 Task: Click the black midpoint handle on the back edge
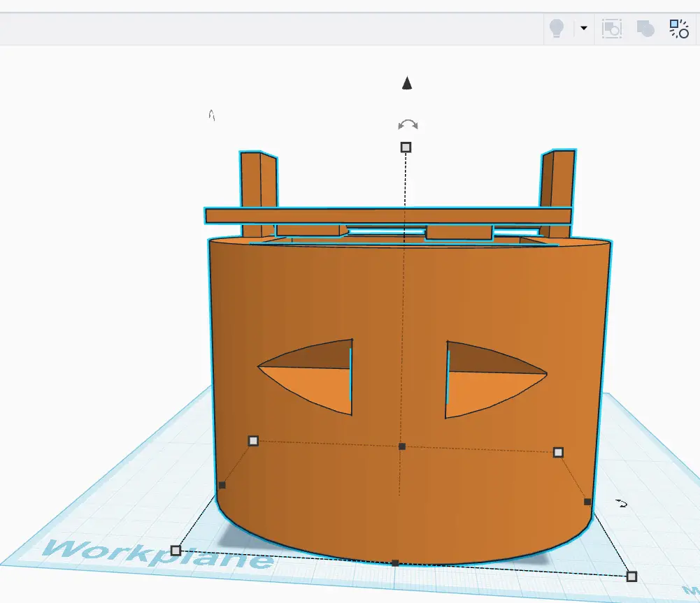coord(402,446)
